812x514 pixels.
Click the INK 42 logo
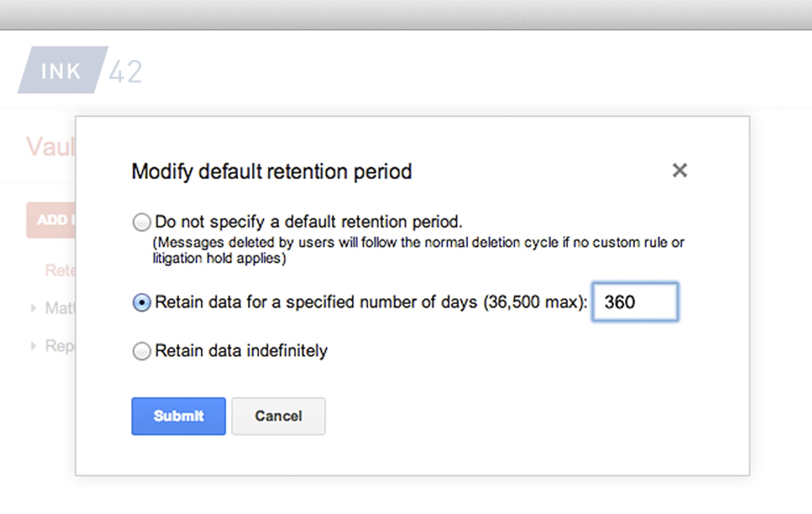tap(81, 69)
